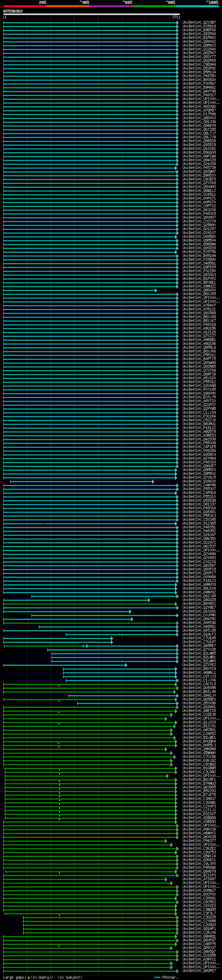This screenshot has width=222, height=980.
Task: Click the white query sequence bar
Action: pyautogui.click(x=92, y=14)
